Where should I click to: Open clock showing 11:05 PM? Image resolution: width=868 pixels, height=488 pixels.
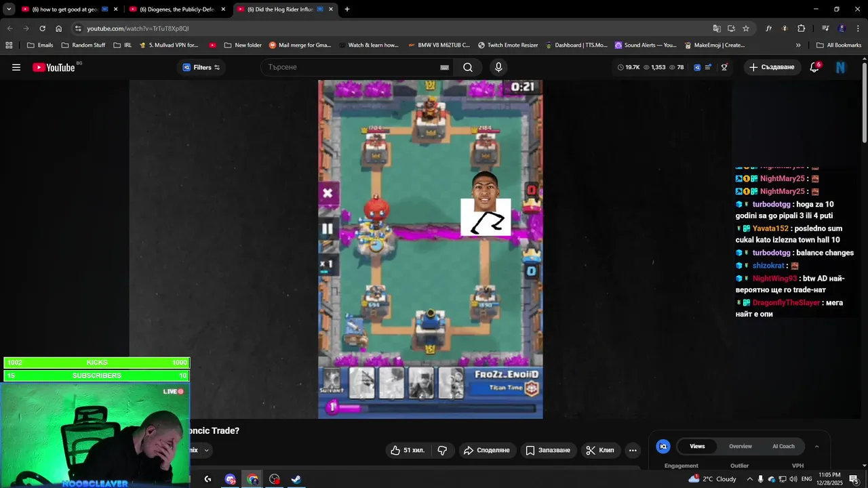click(x=829, y=479)
